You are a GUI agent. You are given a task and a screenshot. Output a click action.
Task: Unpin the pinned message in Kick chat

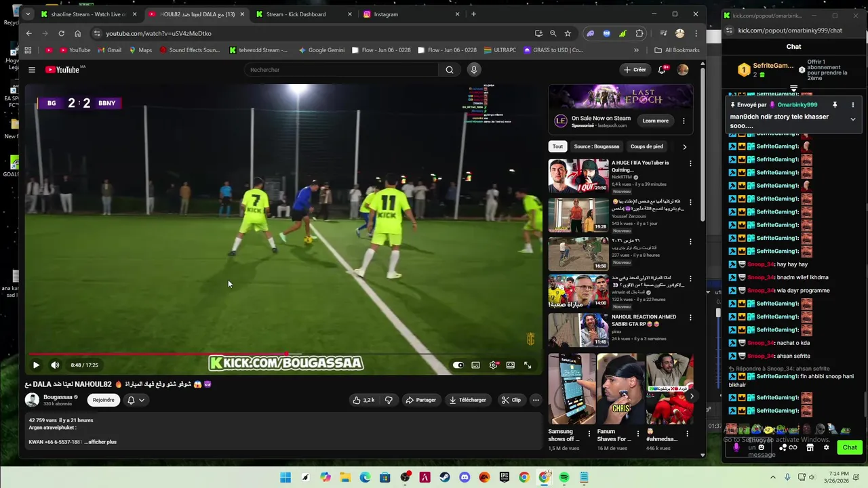pos(835,105)
